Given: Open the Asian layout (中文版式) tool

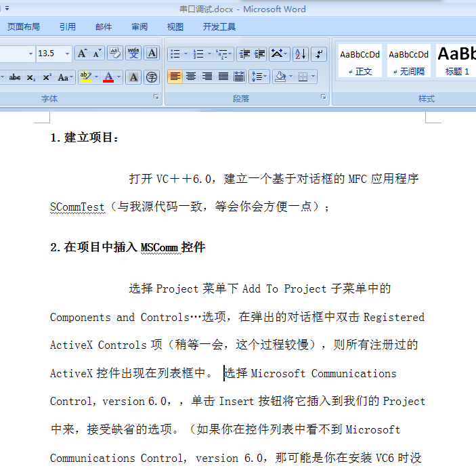Looking at the screenshot, I should click(279, 54).
